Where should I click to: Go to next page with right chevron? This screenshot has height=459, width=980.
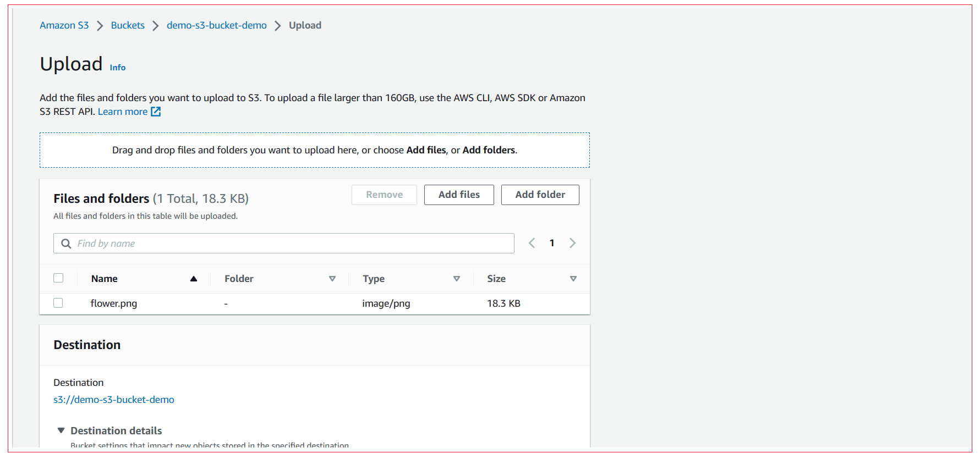pos(572,243)
